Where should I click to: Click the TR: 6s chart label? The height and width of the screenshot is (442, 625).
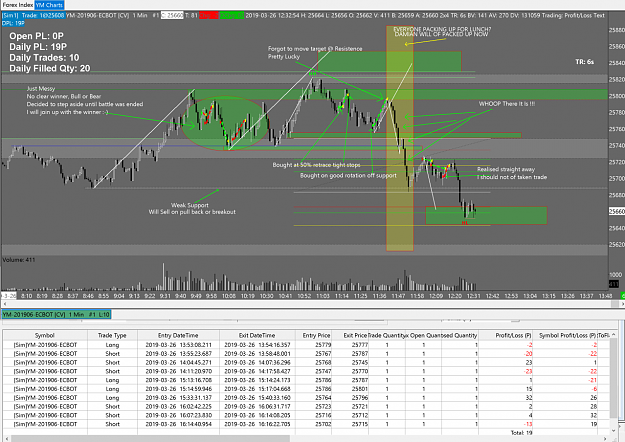pyautogui.click(x=585, y=62)
